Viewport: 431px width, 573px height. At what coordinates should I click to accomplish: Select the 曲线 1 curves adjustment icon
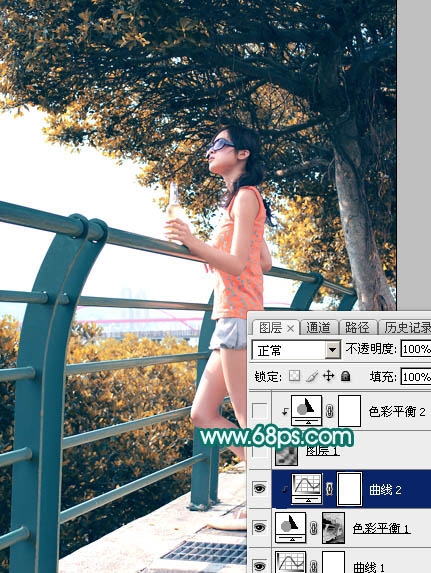point(291,562)
